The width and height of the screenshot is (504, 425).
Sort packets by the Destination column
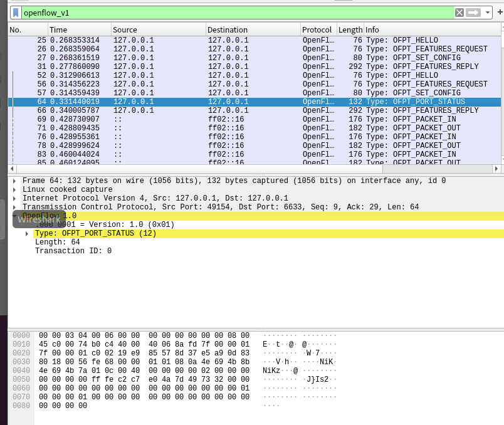pos(253,30)
